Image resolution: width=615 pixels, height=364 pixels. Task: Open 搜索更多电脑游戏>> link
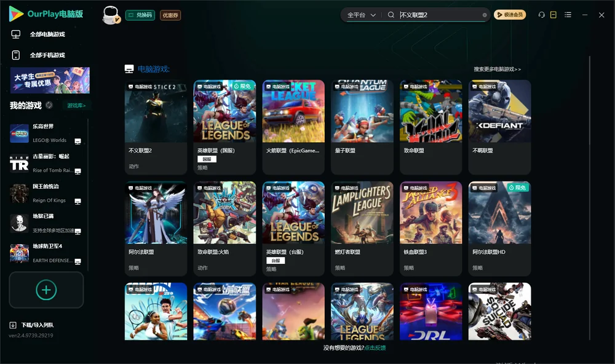click(x=497, y=69)
